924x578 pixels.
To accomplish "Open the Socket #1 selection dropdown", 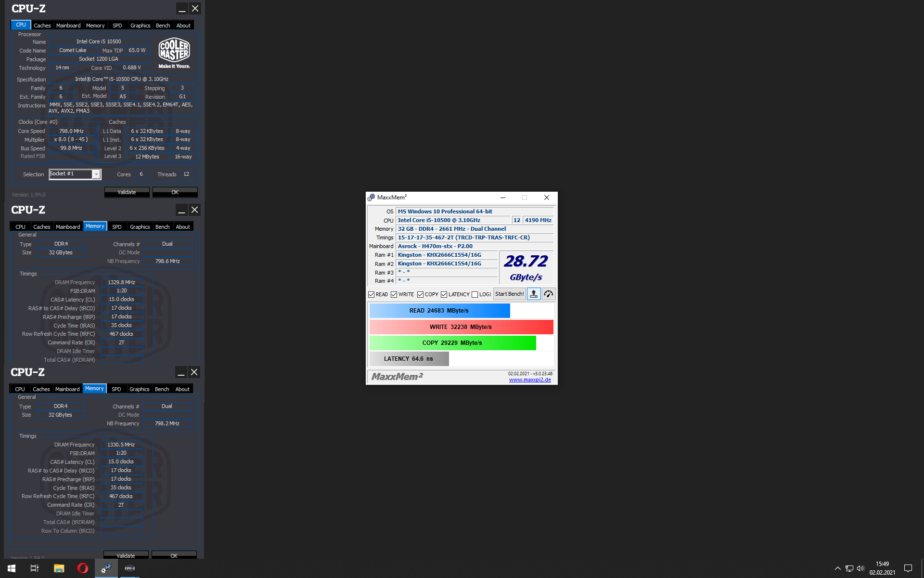I will pyautogui.click(x=96, y=174).
